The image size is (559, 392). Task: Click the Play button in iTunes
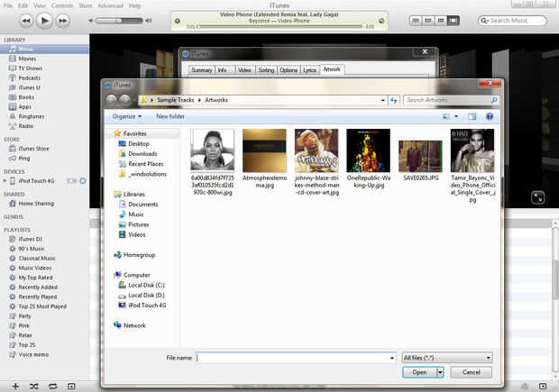44,21
